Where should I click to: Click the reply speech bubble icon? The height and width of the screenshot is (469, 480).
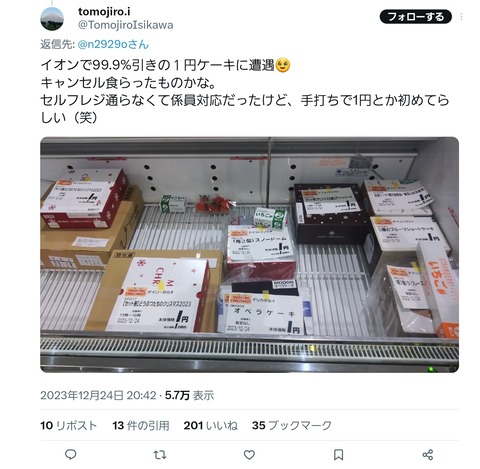coord(70,455)
